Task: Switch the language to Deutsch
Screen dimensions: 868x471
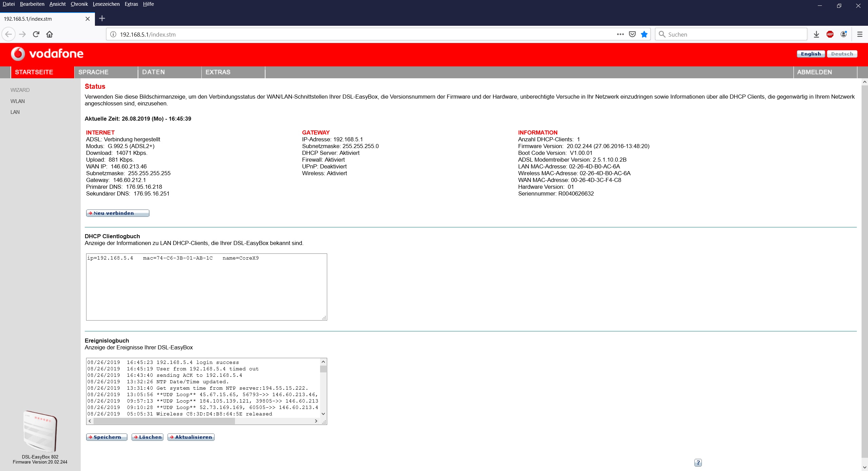Action: pos(842,54)
